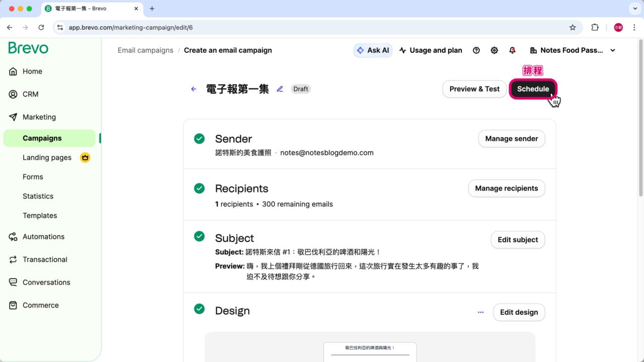Expand the Notes Food Pass account dropdown

[x=572, y=50]
